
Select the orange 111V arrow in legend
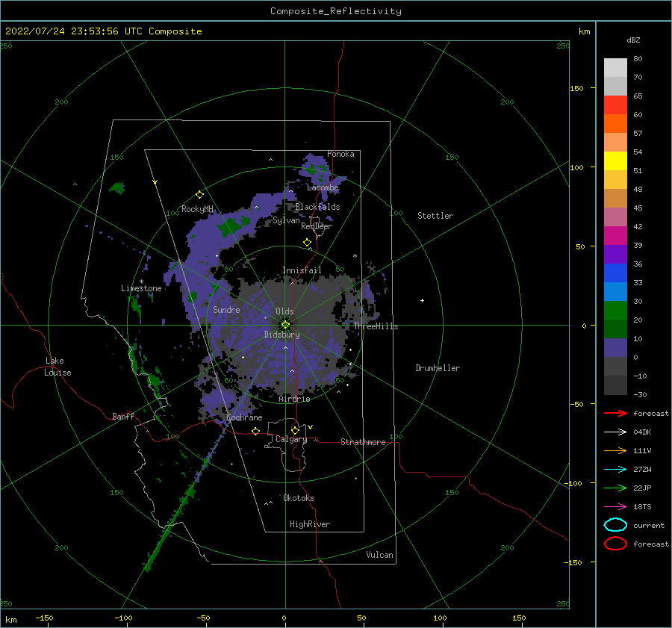click(615, 450)
